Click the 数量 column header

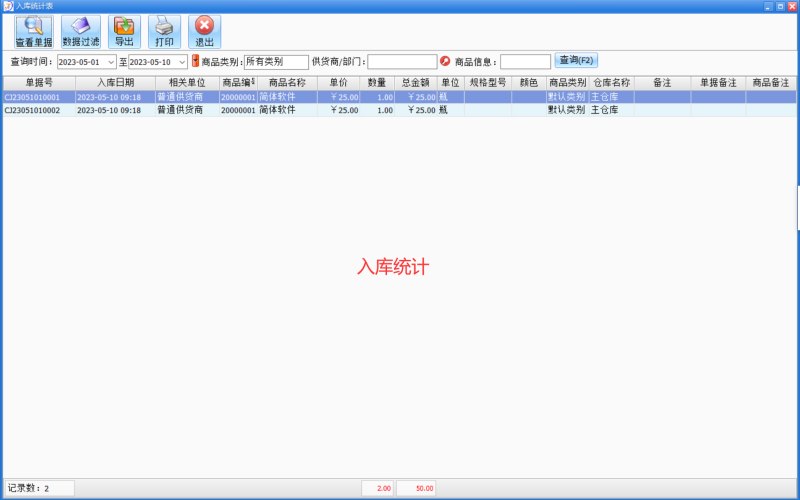[x=377, y=83]
